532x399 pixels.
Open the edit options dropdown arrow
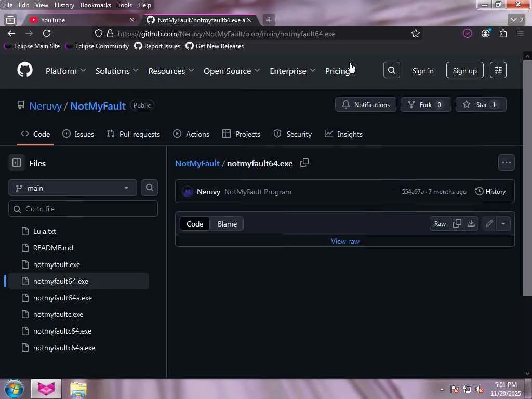[x=503, y=223]
